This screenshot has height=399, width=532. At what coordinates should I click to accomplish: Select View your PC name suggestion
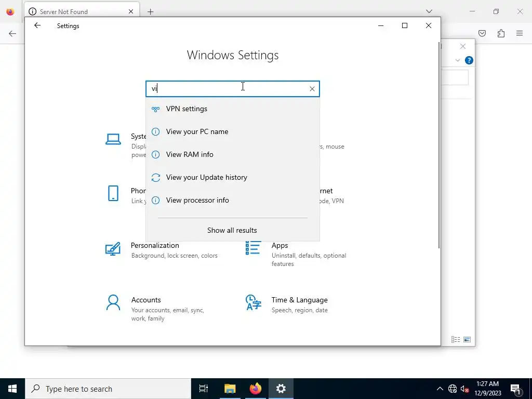click(x=233, y=131)
